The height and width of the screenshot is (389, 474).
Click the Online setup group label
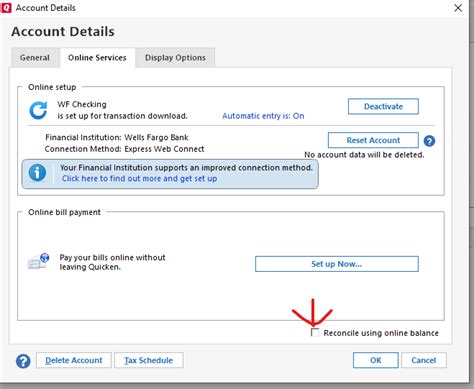click(52, 87)
